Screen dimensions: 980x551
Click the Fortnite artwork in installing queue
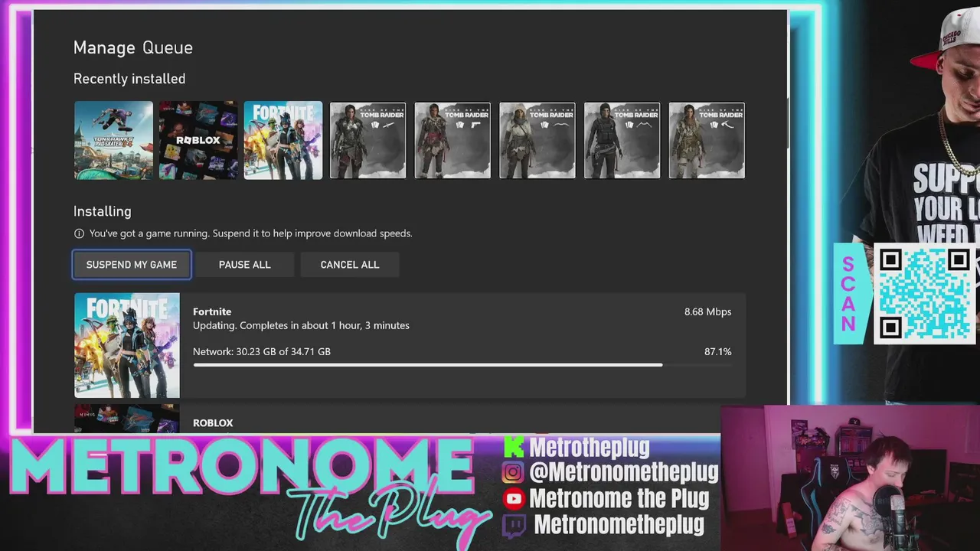[x=127, y=345]
